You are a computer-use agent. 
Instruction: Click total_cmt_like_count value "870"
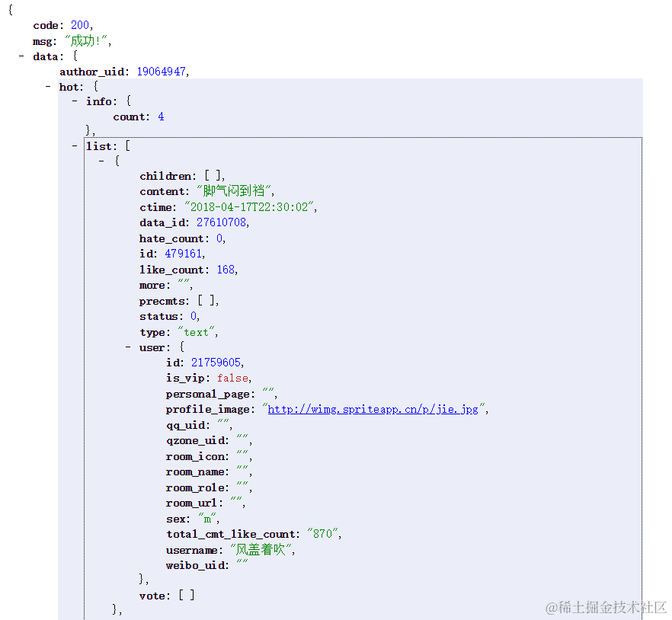click(323, 534)
